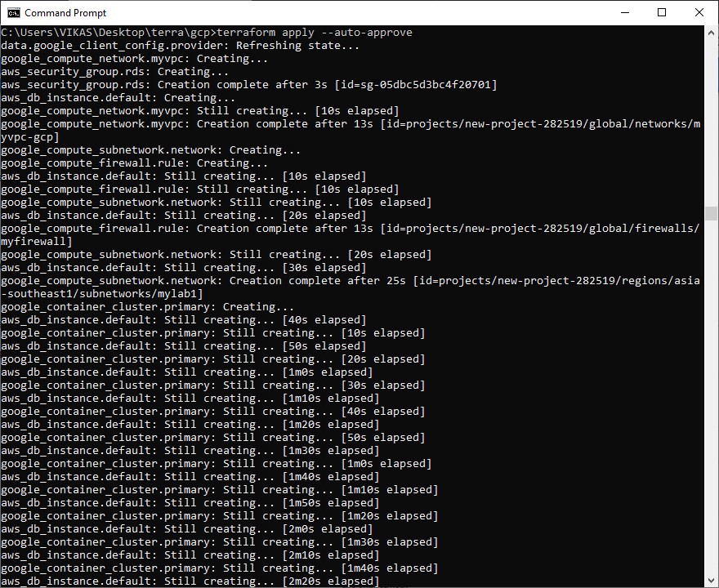This screenshot has width=719, height=588.
Task: Maximize the Command Prompt window
Action: [x=662, y=12]
